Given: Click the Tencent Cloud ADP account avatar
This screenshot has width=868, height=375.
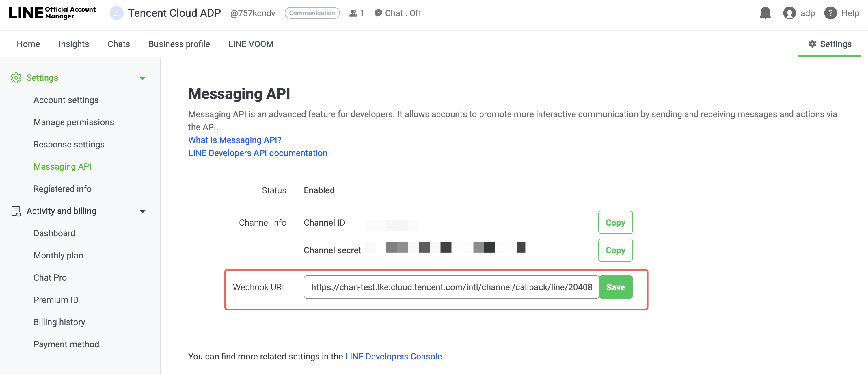Looking at the screenshot, I should click(116, 13).
